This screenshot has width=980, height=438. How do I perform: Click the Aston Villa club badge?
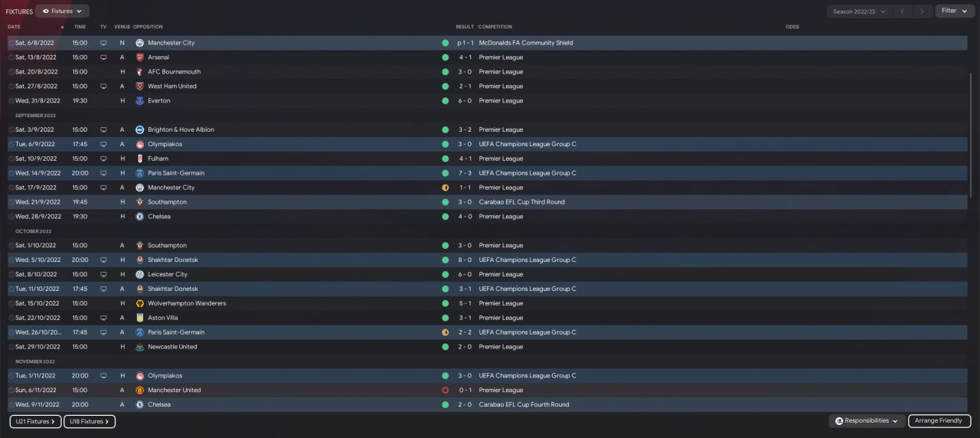139,318
